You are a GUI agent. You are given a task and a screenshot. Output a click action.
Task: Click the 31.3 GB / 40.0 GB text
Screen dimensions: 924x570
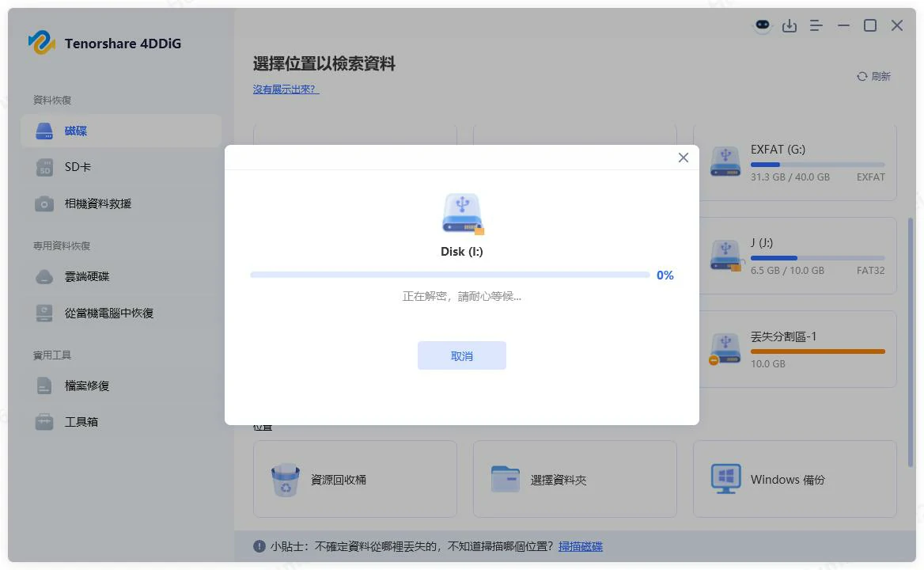click(790, 177)
